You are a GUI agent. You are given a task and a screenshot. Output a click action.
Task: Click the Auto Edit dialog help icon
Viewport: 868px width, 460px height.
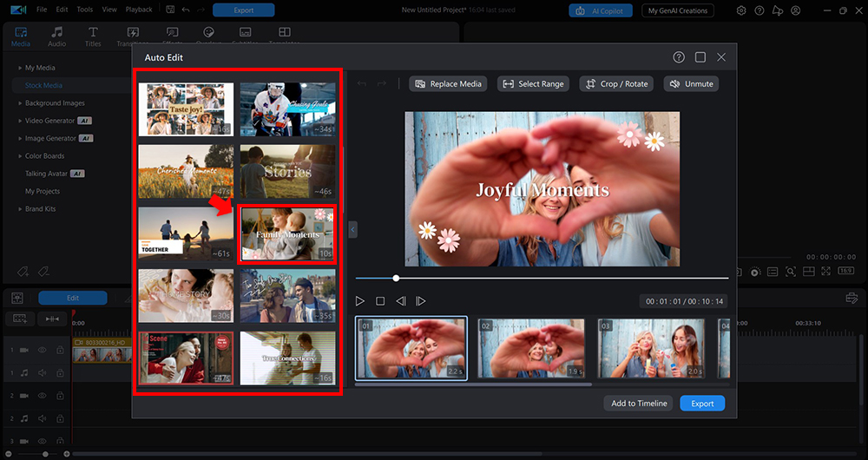tap(679, 57)
